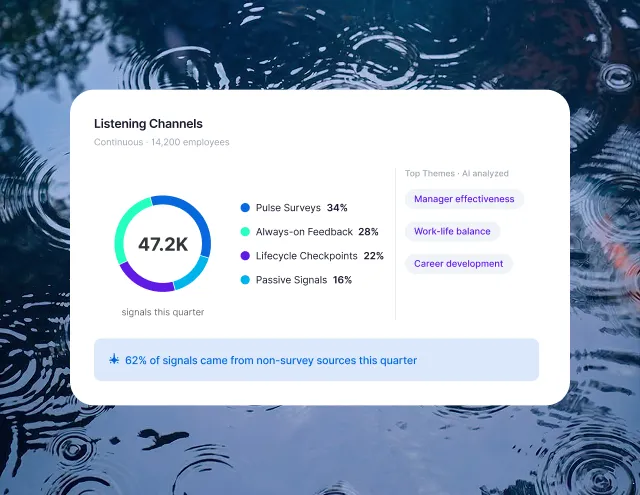Viewport: 640px width, 495px height.
Task: Click the 47.2K total in donut center
Action: (163, 244)
